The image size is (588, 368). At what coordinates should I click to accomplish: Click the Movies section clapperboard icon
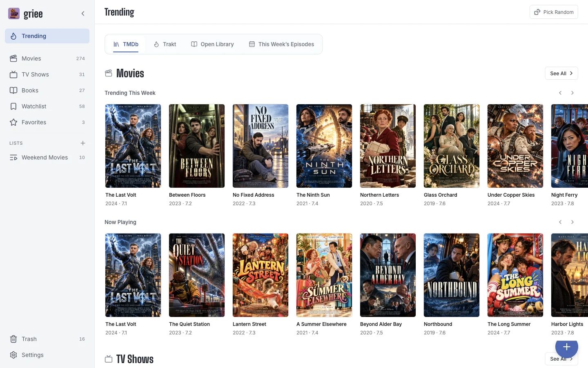tap(109, 73)
